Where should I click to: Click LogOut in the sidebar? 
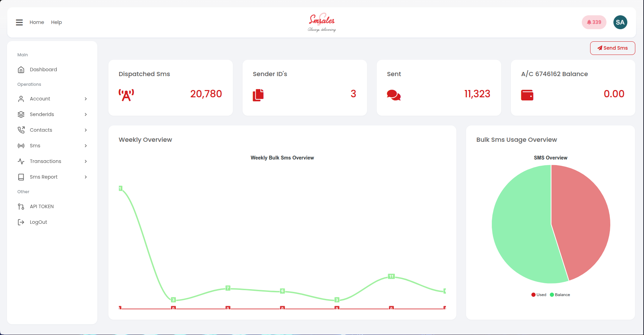point(38,222)
